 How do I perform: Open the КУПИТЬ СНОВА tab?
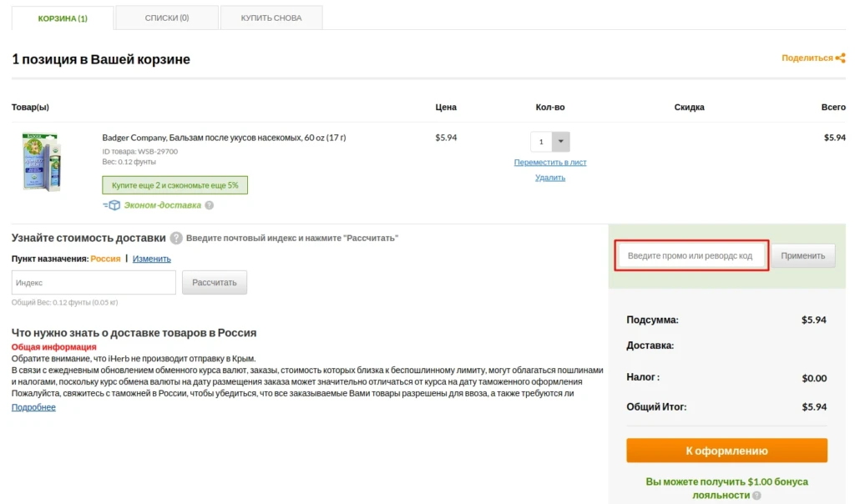click(x=271, y=18)
